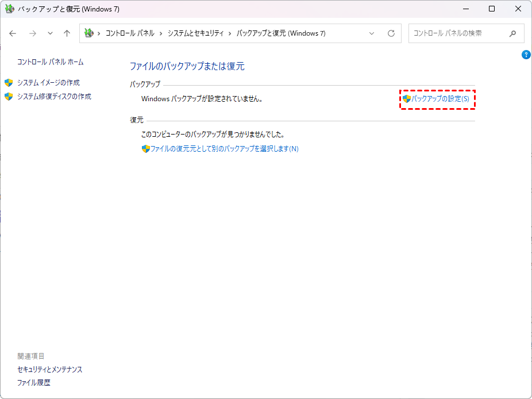532x399 pixels.
Task: Open セキュリティとメンテナンス related item
Action: coord(50,370)
